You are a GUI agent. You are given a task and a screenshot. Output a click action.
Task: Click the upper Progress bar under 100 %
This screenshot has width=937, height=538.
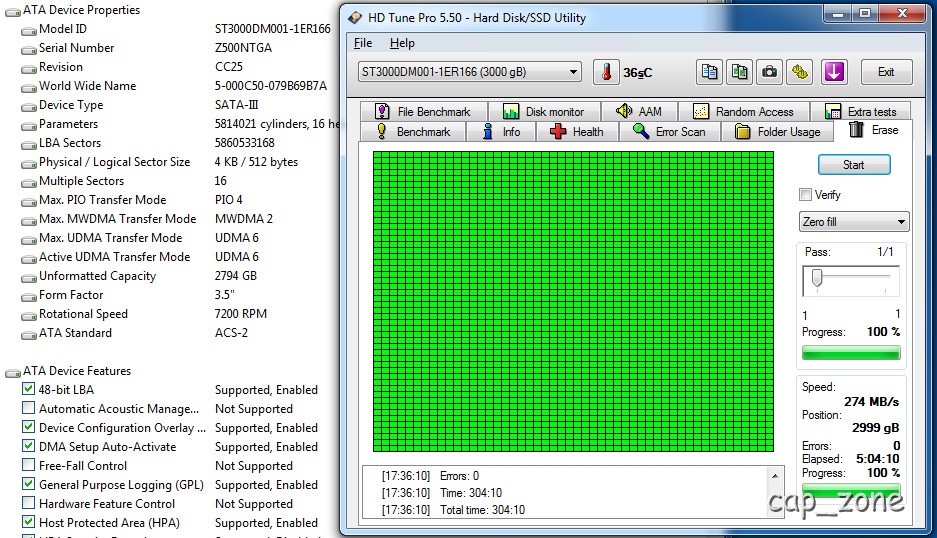(851, 353)
